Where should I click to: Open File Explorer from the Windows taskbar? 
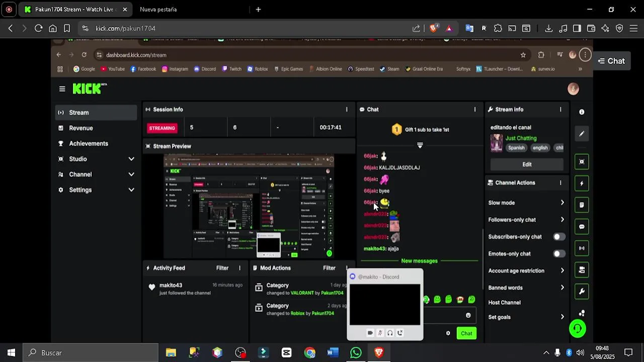click(171, 353)
